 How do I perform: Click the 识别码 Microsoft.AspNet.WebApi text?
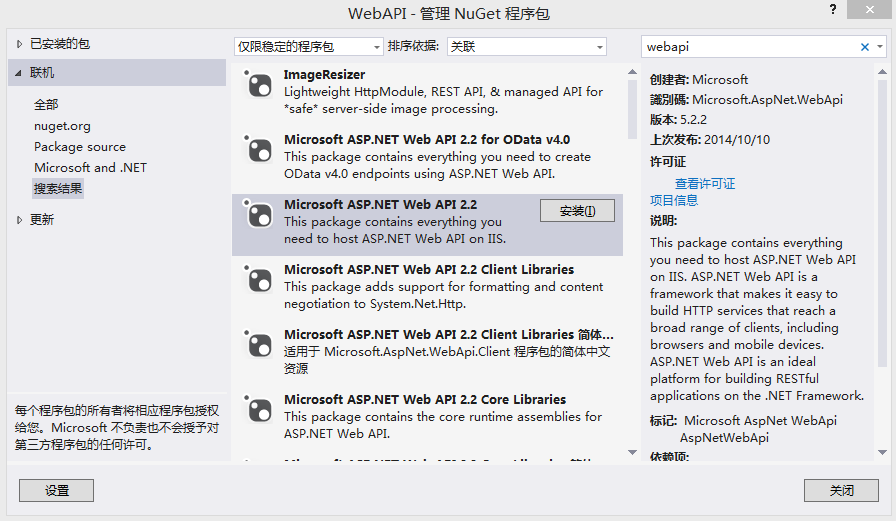pos(746,100)
